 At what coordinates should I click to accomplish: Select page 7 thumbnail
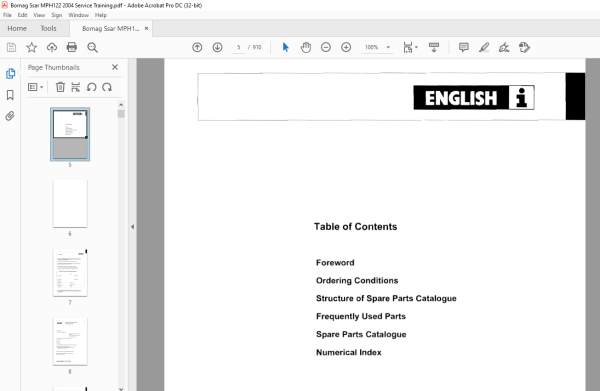70,272
